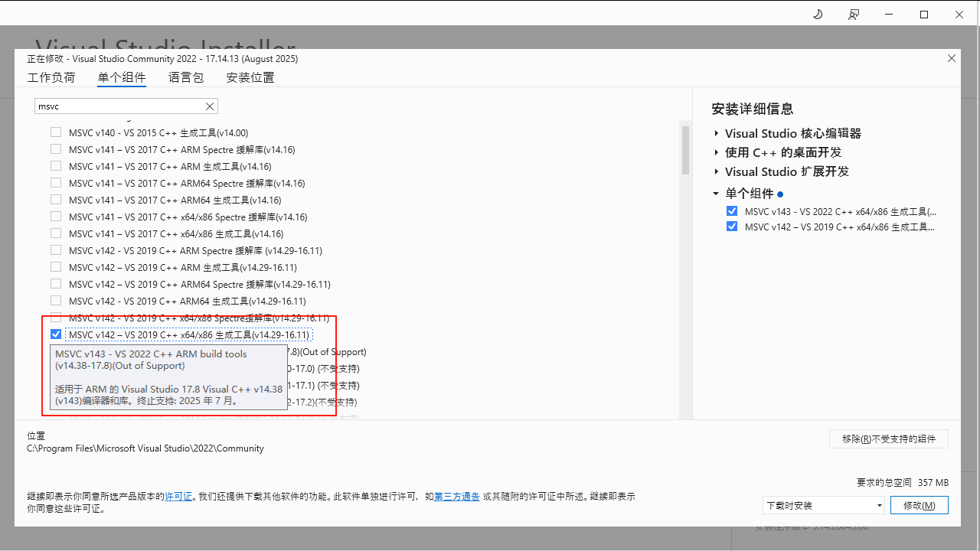Click the 正在修改 - Visual Studio Community 2022 title
The height and width of the screenshot is (551, 980).
[162, 59]
